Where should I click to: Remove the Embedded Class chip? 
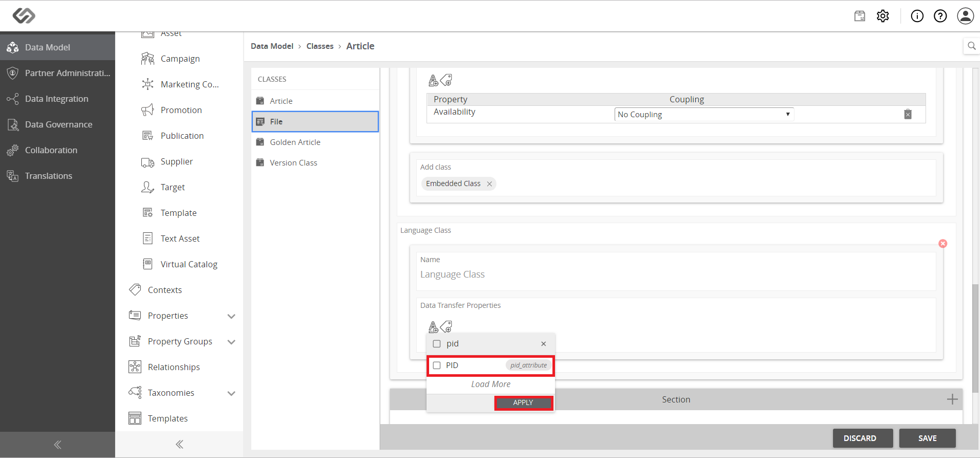[x=489, y=184]
